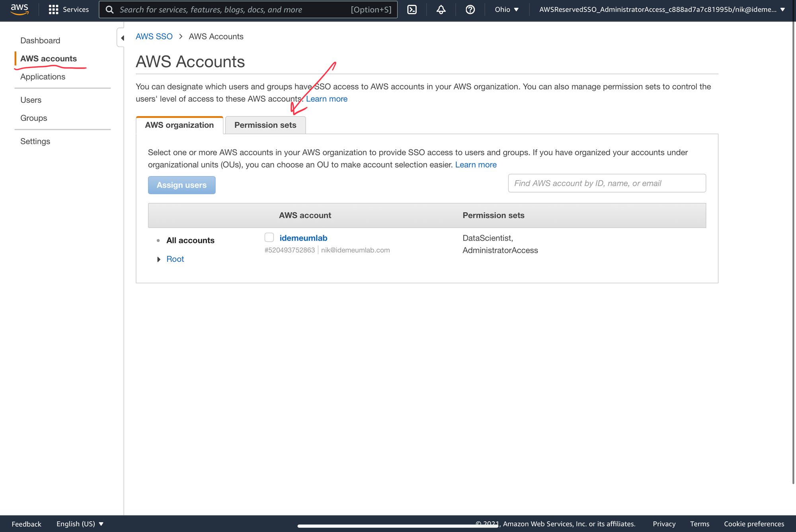
Task: Open Applications in the sidebar
Action: coord(43,77)
